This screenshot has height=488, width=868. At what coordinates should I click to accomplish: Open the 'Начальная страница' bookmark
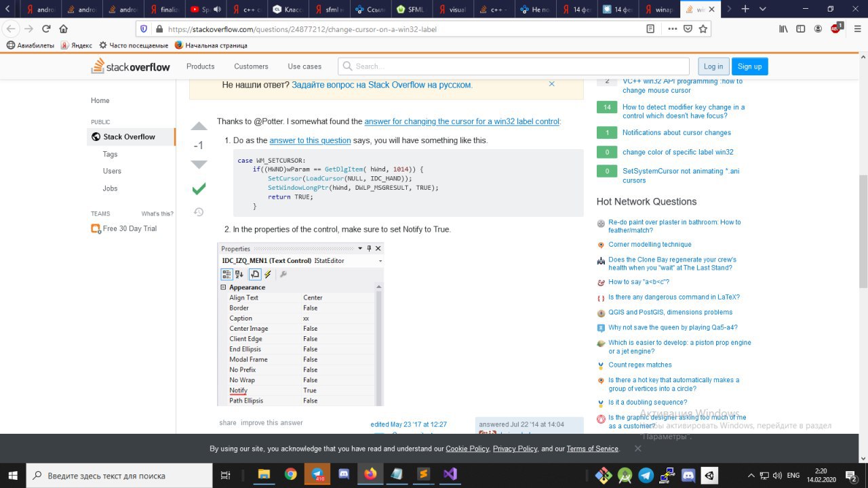[211, 45]
